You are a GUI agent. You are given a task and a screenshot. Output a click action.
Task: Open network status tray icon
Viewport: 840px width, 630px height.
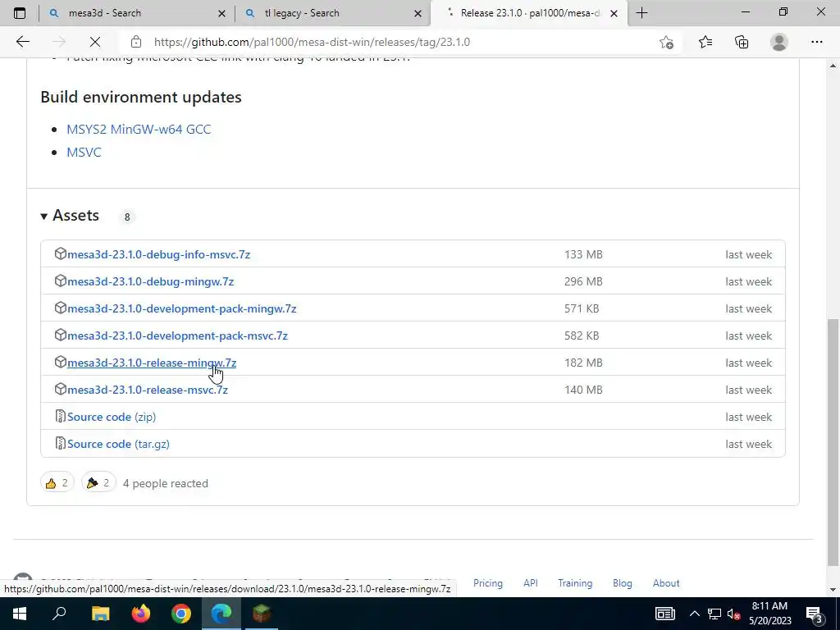(714, 614)
